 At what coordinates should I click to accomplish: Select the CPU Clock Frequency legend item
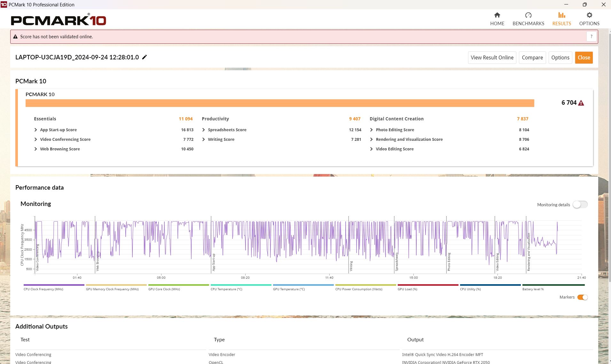coord(43,289)
